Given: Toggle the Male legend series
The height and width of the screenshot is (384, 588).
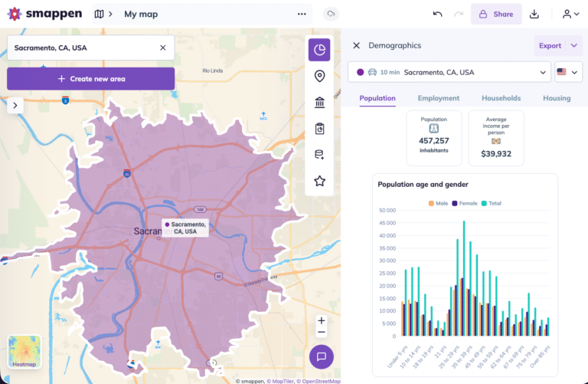Looking at the screenshot, I should [439, 203].
